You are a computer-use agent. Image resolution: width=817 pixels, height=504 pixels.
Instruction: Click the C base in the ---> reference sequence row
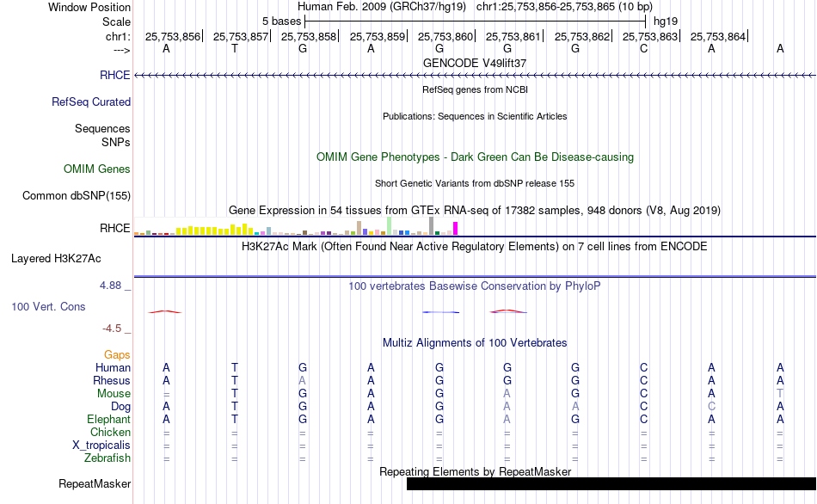point(643,48)
